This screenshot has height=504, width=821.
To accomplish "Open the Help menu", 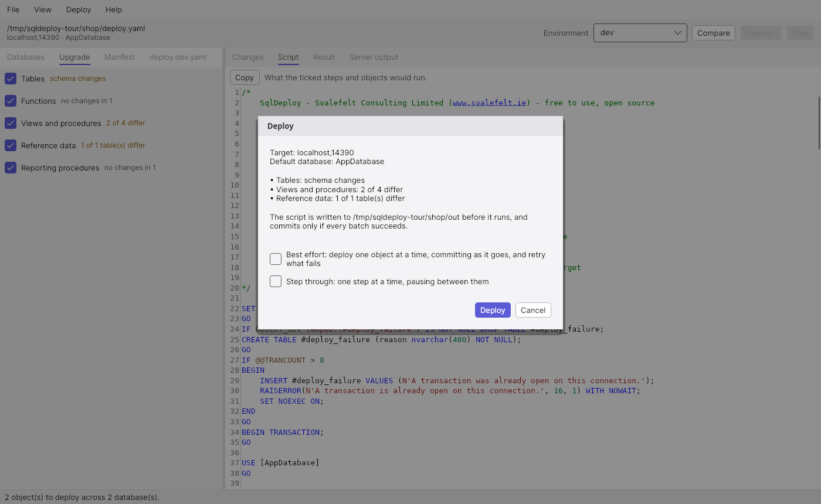I will tap(114, 9).
